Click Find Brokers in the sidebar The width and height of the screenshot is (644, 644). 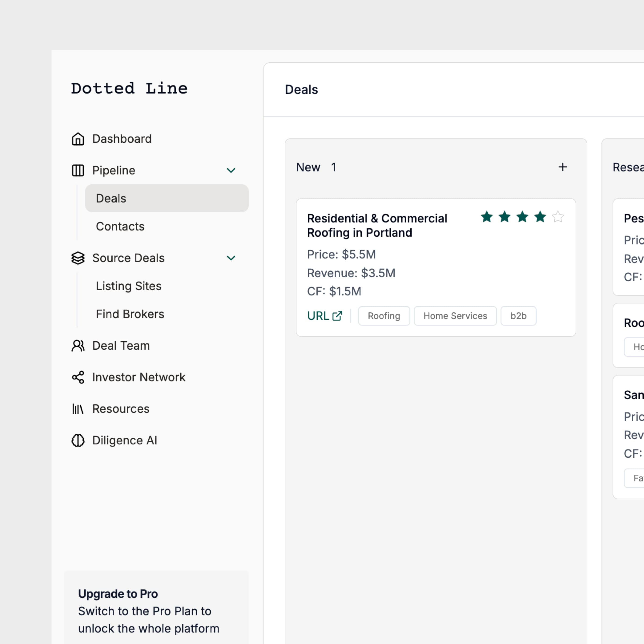tap(130, 314)
